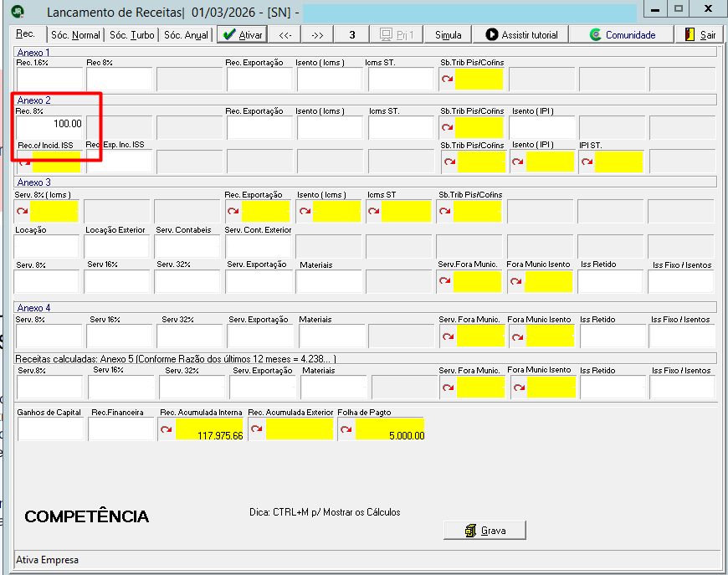Click red arrow icon of Anexo 3 Sb.Trib Pis/Cofins
This screenshot has width=728, height=575.
(445, 211)
